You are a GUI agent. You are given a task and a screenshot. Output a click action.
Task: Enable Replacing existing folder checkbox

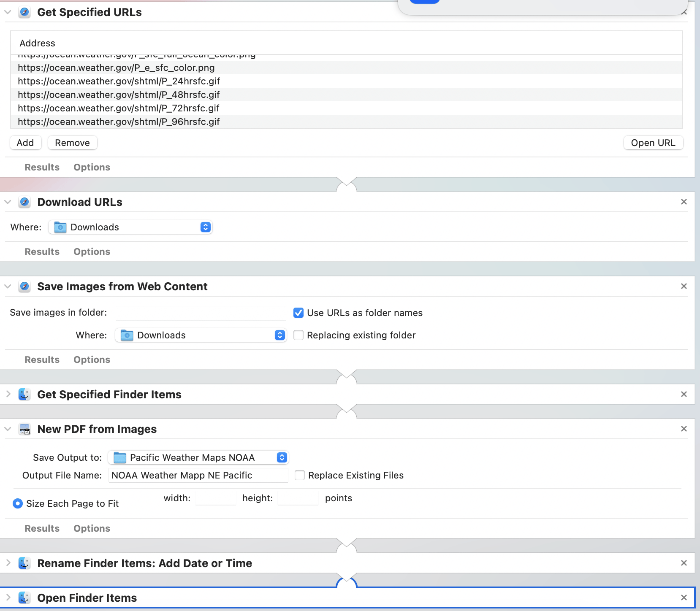point(298,335)
